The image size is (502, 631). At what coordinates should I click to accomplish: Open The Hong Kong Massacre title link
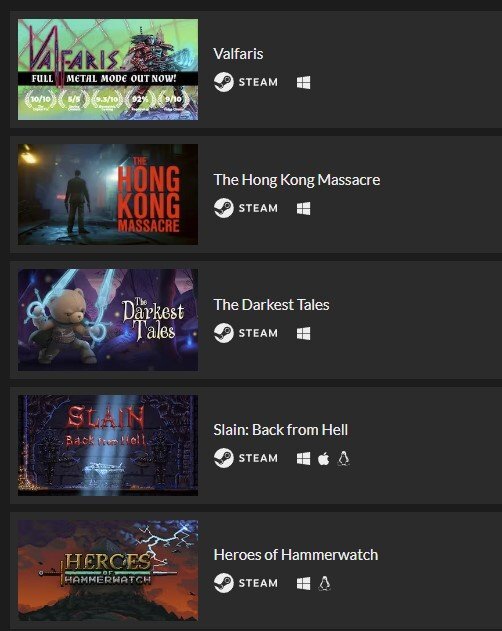pos(297,179)
